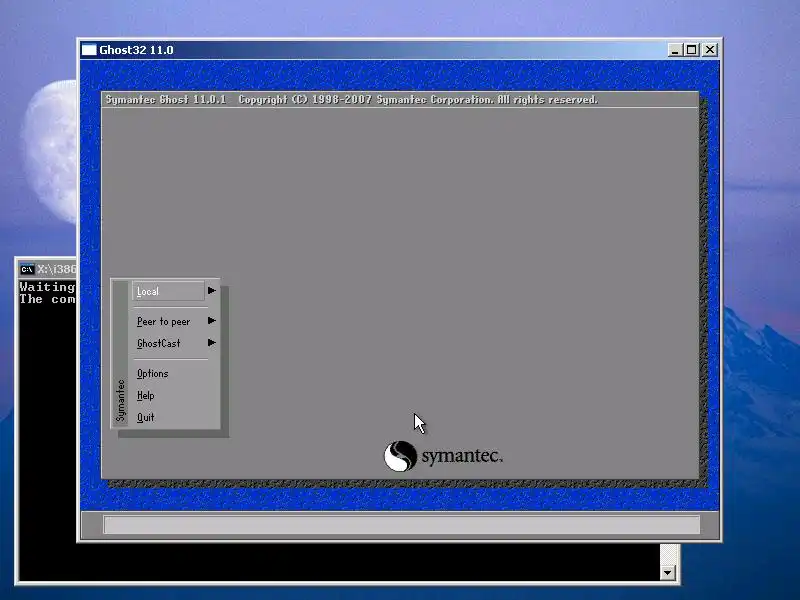Select Quit in the Ghost menu

[x=145, y=417]
